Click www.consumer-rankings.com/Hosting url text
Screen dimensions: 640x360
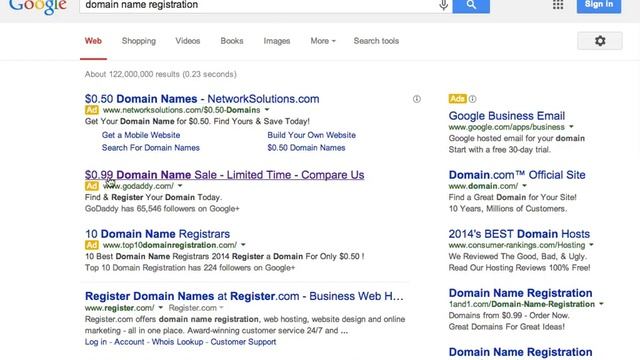tap(517, 245)
